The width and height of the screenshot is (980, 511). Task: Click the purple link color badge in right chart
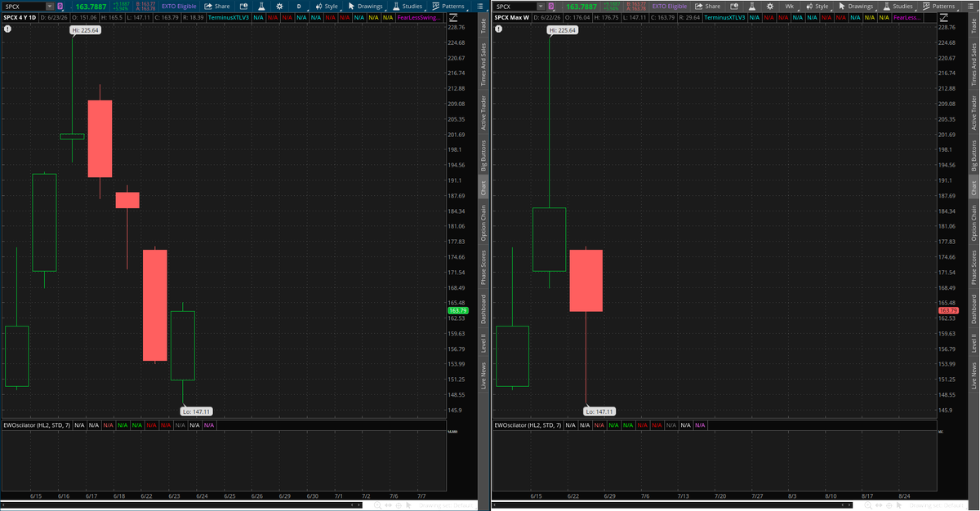pos(550,7)
